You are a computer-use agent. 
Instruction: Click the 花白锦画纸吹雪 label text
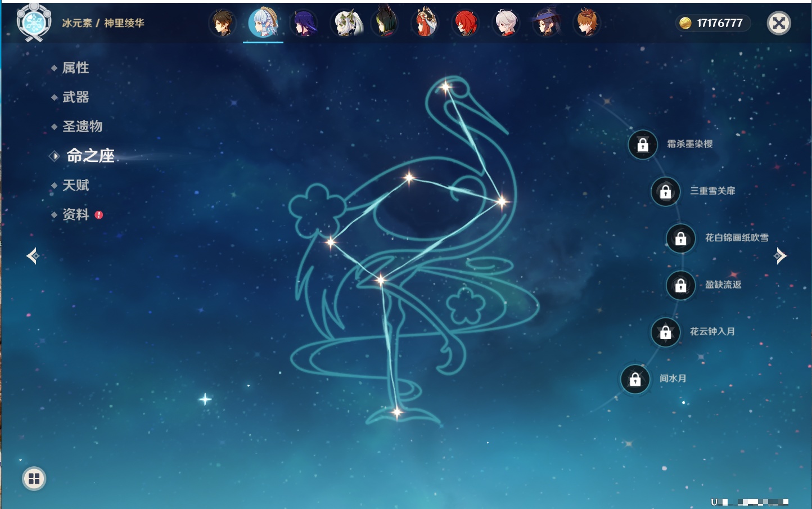[x=737, y=238]
